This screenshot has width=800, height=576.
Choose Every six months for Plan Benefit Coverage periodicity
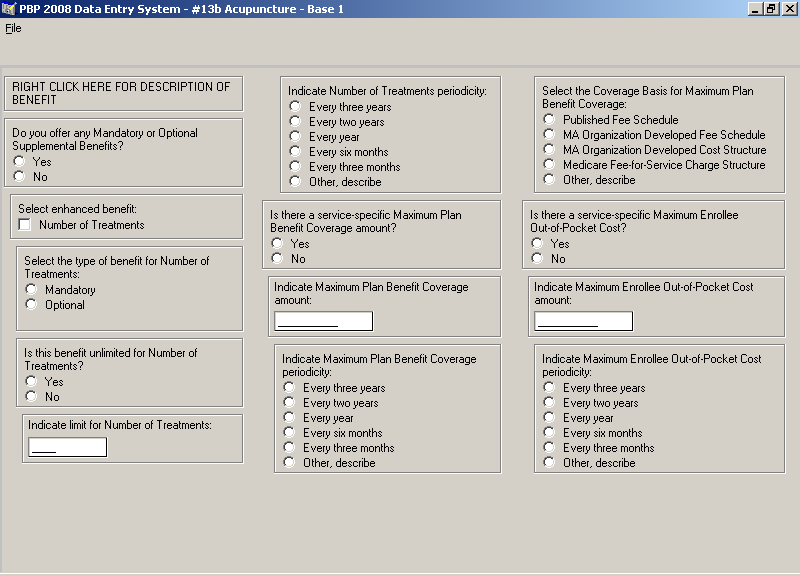pyautogui.click(x=289, y=433)
